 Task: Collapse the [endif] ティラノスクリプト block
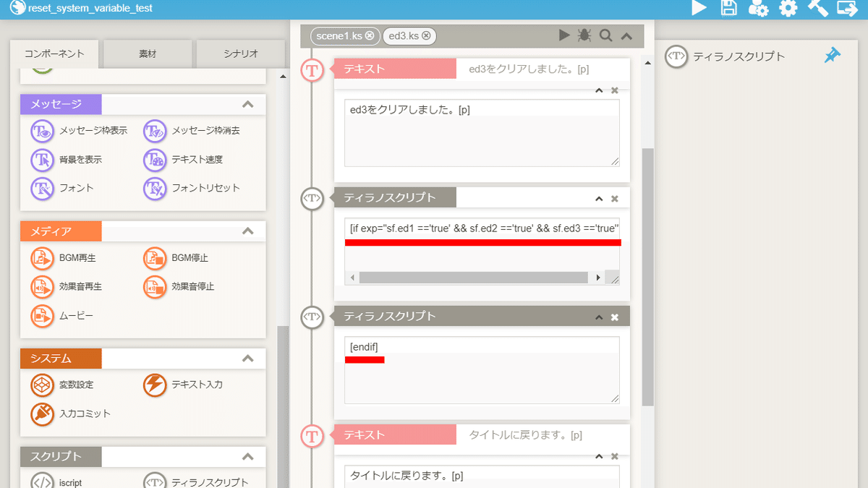(599, 317)
